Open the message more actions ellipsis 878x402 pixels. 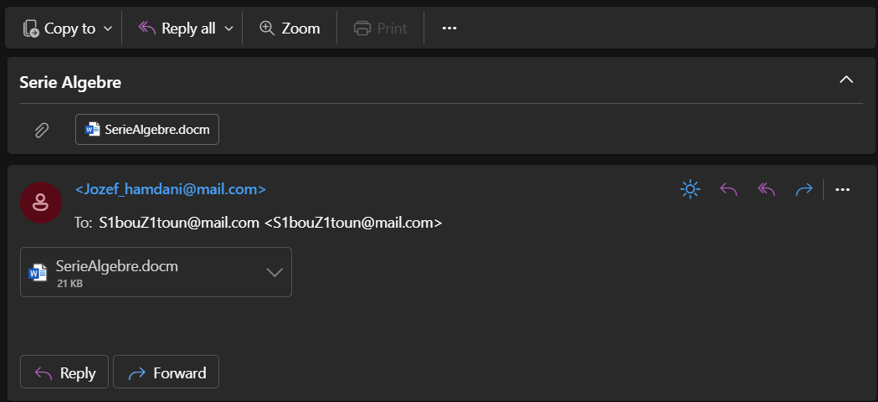tap(842, 189)
